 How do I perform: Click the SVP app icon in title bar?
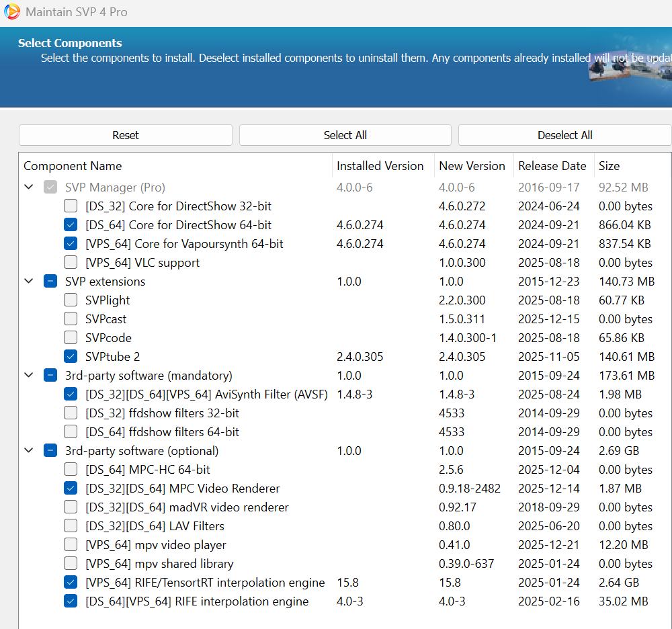point(11,11)
